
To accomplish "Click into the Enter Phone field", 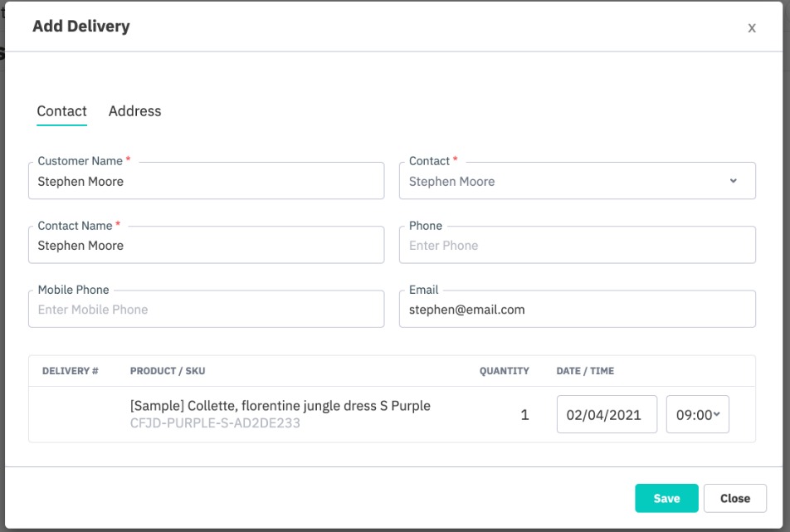I will [577, 246].
